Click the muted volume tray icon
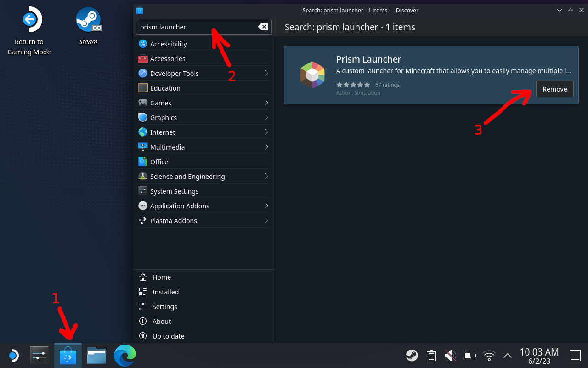The height and width of the screenshot is (368, 588). 450,356
